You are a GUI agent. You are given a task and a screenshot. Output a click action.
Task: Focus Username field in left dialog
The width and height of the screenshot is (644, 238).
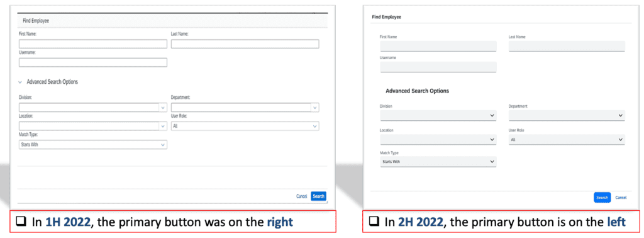tap(93, 62)
